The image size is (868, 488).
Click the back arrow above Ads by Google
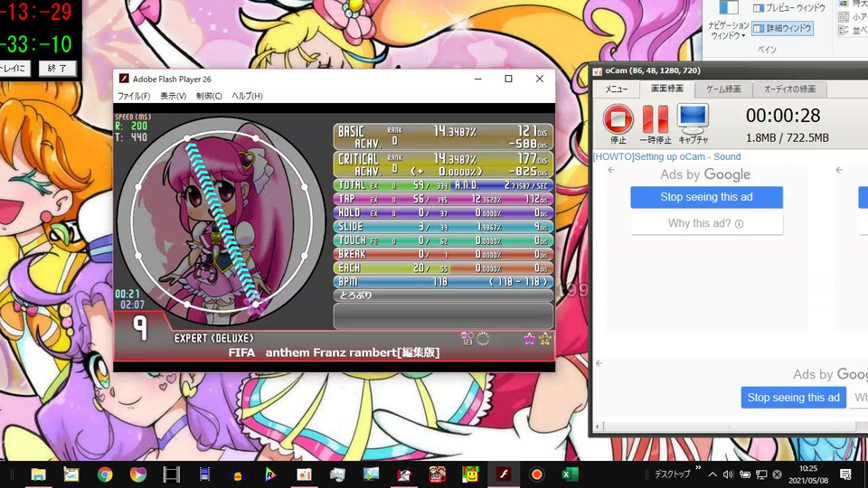[611, 170]
